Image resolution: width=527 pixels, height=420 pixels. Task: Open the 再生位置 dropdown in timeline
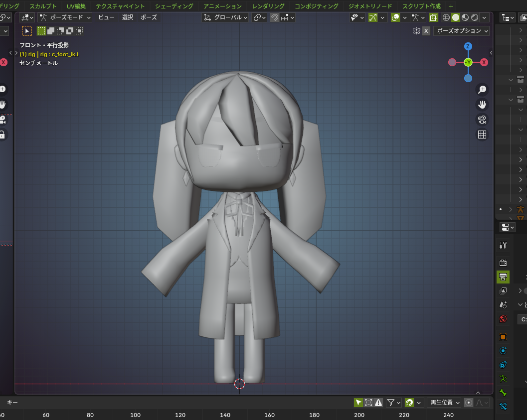445,403
